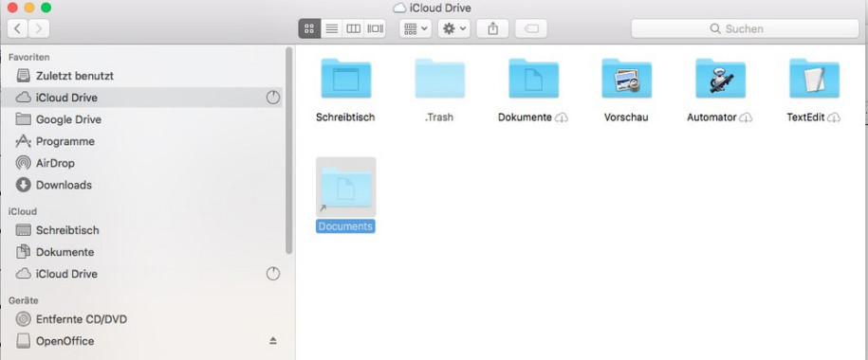Click the Share toolbar button
The image size is (868, 360).
point(492,28)
